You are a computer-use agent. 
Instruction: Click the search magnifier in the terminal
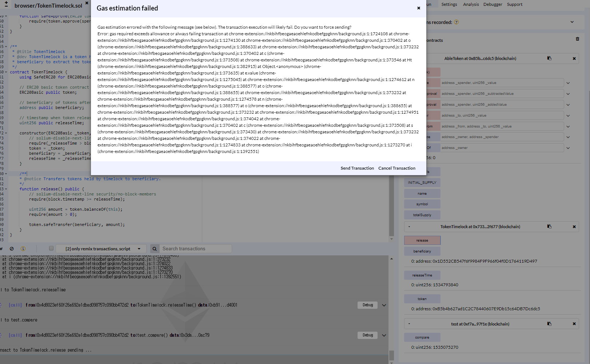click(x=155, y=248)
